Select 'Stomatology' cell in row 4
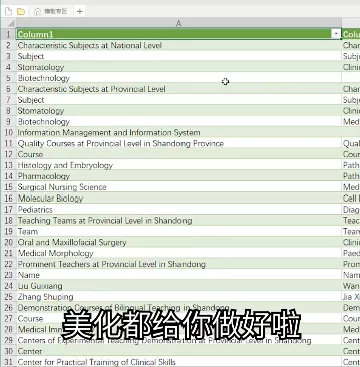 click(179, 67)
